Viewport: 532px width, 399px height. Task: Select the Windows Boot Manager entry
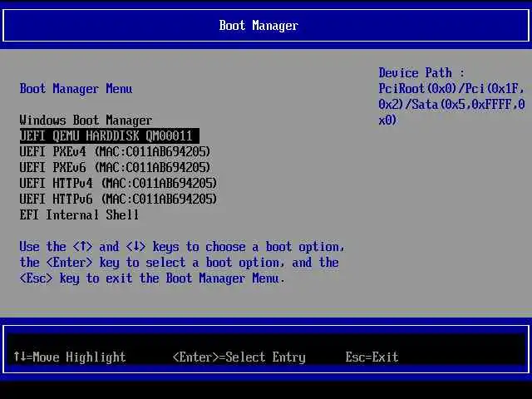(x=86, y=120)
